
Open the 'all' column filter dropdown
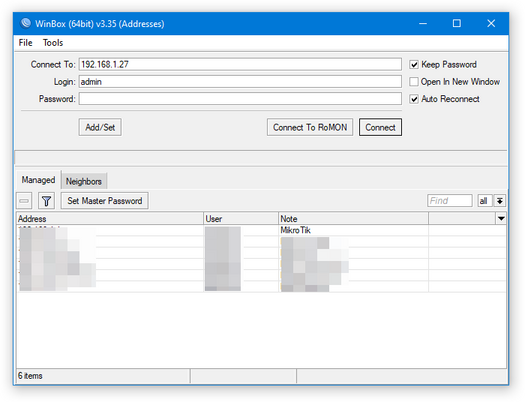(484, 201)
